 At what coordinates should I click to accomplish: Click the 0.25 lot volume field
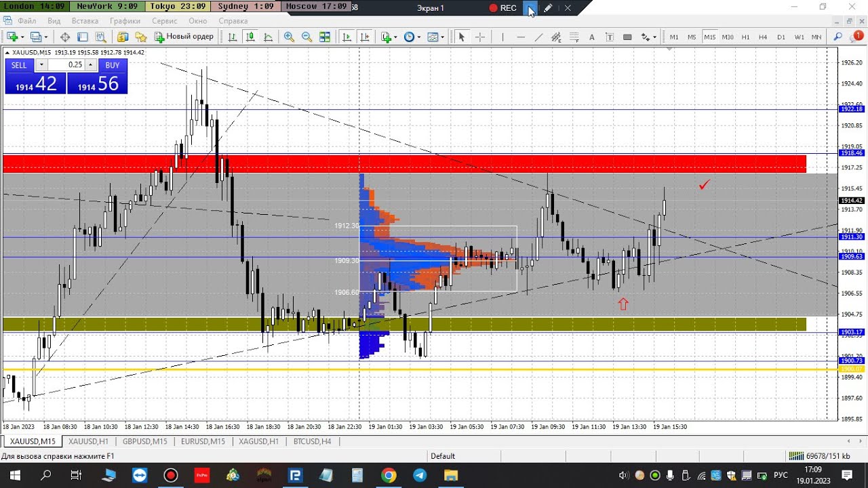(66, 65)
